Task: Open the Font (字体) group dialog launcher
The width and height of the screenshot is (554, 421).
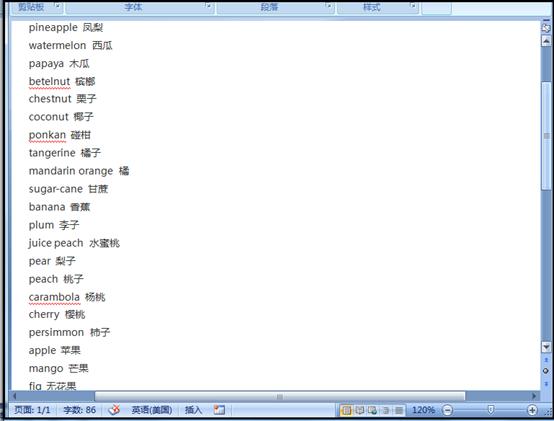Action: point(208,6)
